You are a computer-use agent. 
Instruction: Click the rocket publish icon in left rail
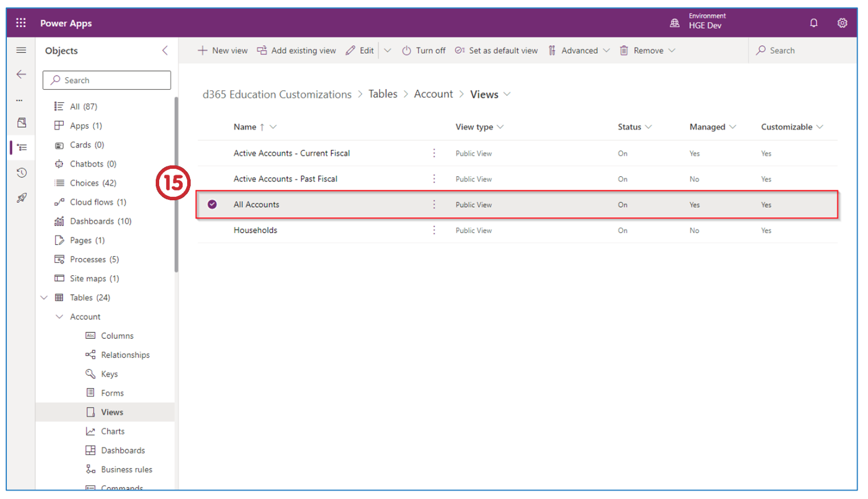coord(21,198)
